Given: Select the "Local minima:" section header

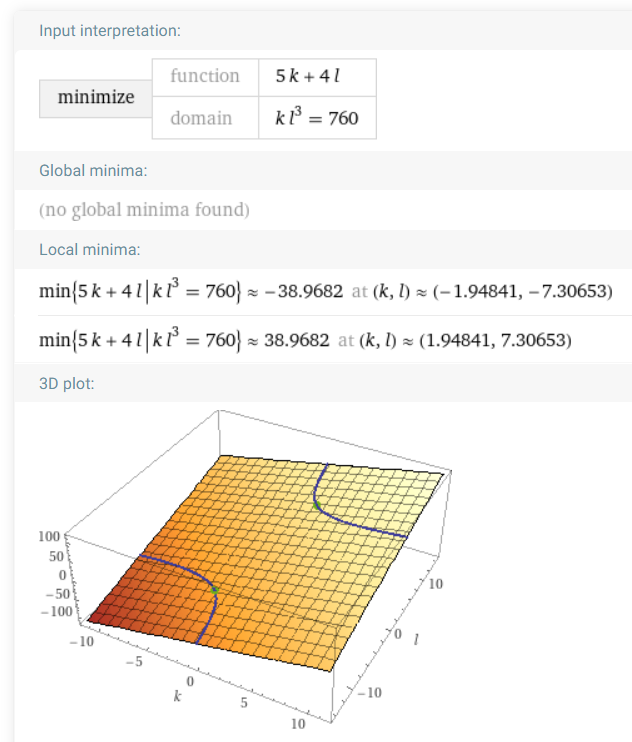Looking at the screenshot, I should pyautogui.click(x=90, y=249).
